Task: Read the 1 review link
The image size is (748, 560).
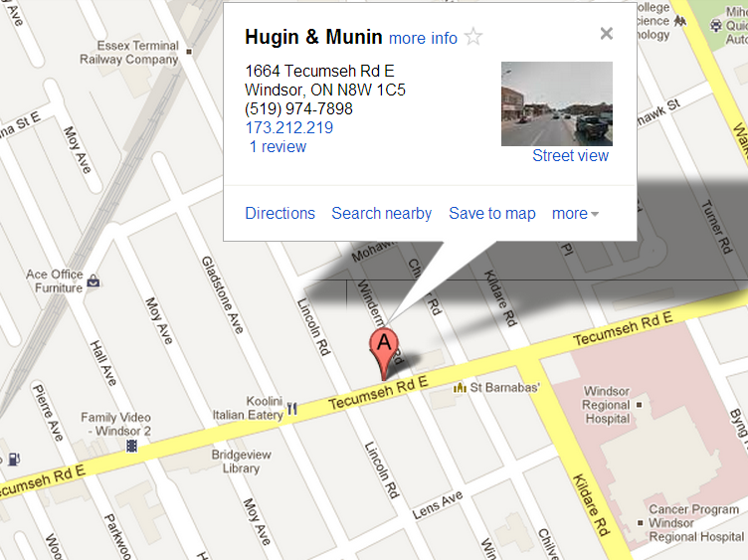Action: (278, 147)
